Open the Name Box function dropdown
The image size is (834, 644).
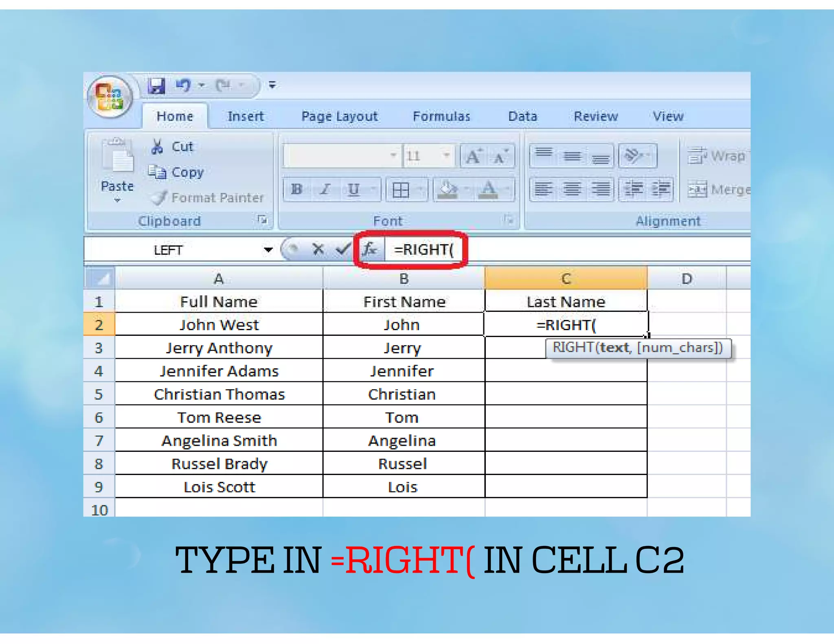click(268, 250)
